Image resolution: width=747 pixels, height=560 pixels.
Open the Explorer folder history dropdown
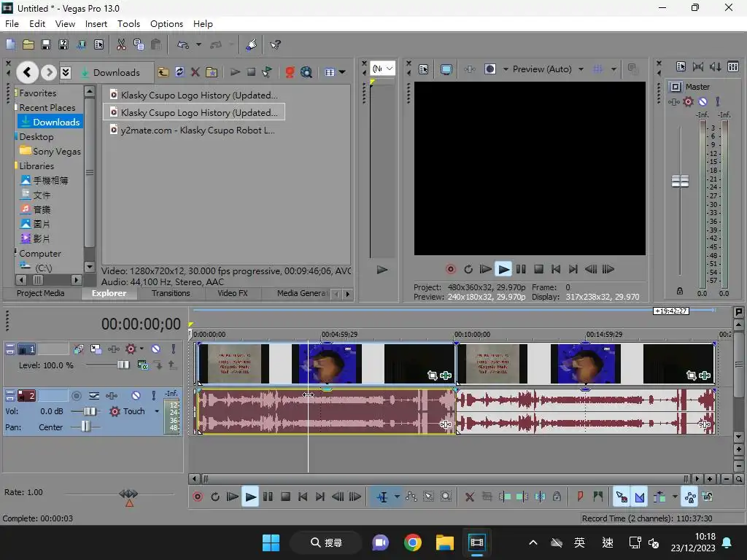pos(66,72)
